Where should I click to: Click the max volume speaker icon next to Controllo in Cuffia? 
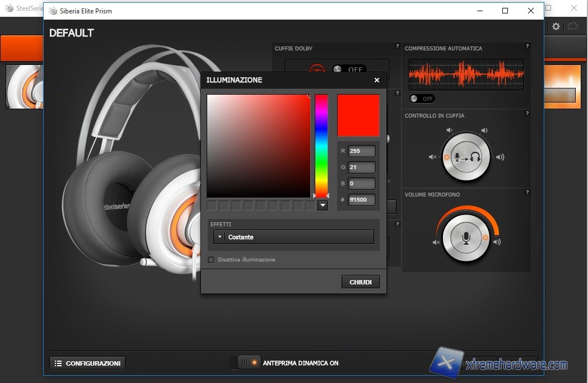[x=500, y=157]
